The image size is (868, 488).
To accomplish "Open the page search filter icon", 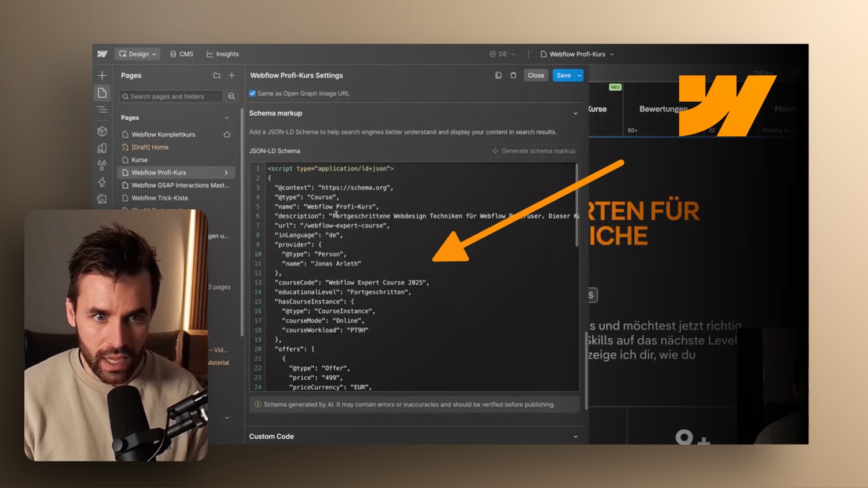I will (231, 97).
